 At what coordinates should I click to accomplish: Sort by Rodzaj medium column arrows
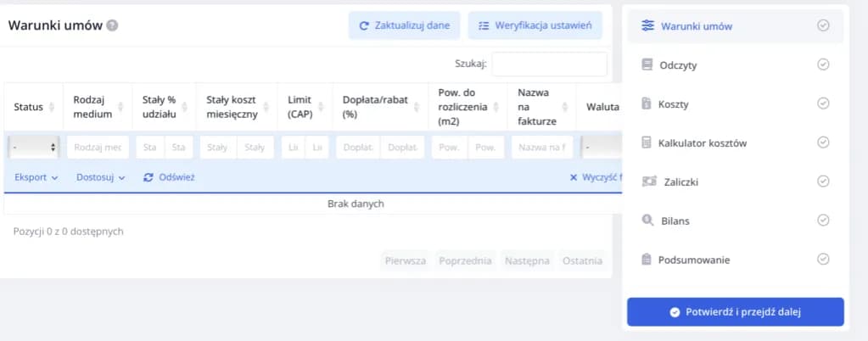(121, 107)
